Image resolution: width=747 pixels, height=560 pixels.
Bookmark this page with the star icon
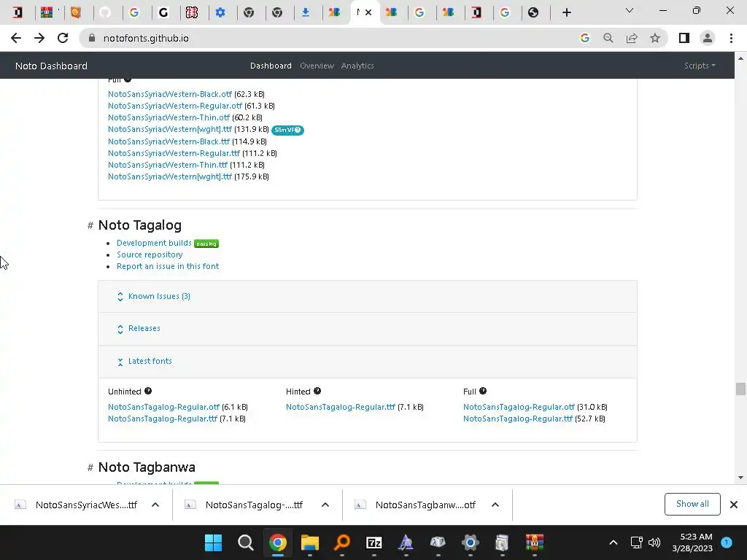pyautogui.click(x=655, y=38)
